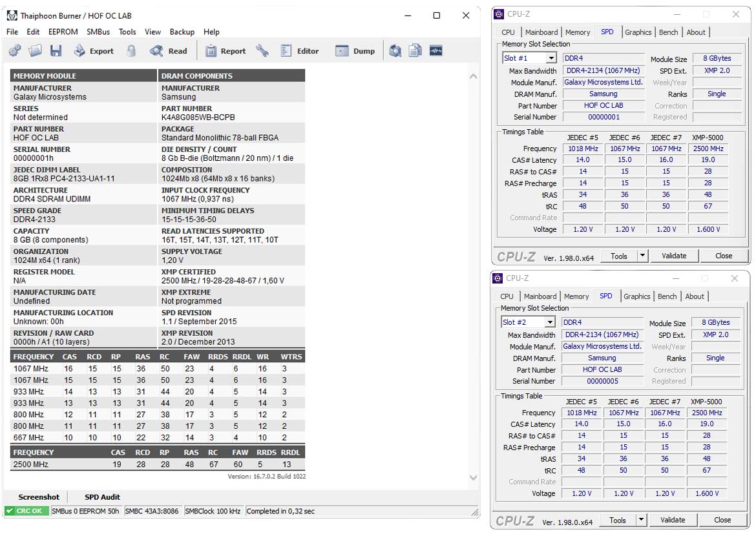The image size is (756, 536).
Task: Select About tab in upper CPU-Z window
Action: pyautogui.click(x=696, y=32)
